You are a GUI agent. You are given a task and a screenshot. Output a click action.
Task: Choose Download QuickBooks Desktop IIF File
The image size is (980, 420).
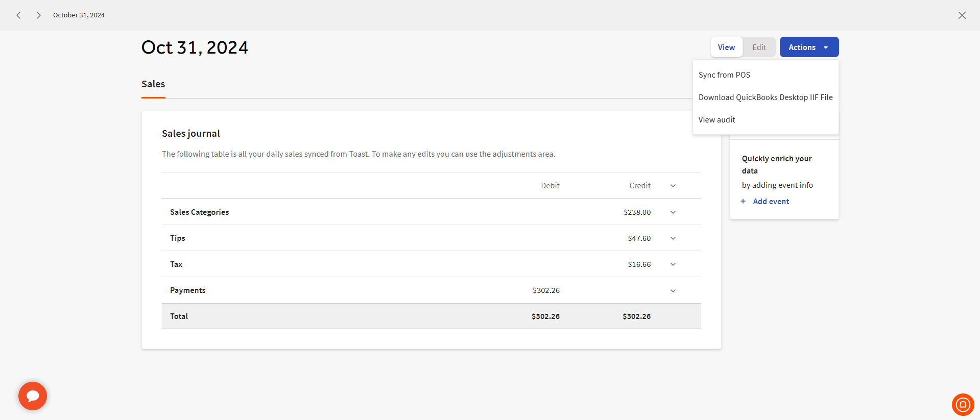765,97
